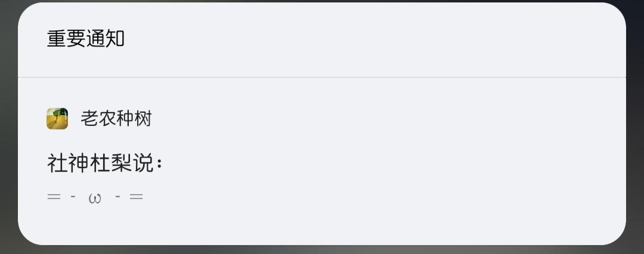This screenshot has width=644, height=254.
Task: Click the 树 character in the app name
Action: (x=143, y=119)
